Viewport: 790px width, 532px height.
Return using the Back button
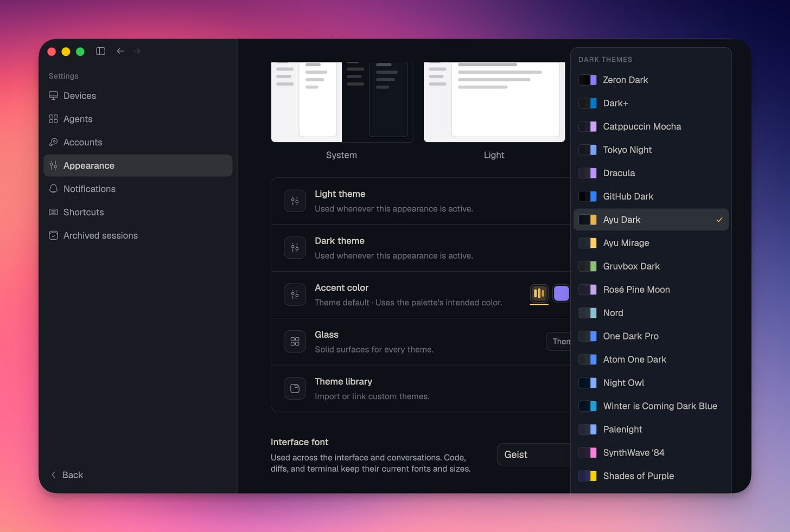[x=67, y=475]
